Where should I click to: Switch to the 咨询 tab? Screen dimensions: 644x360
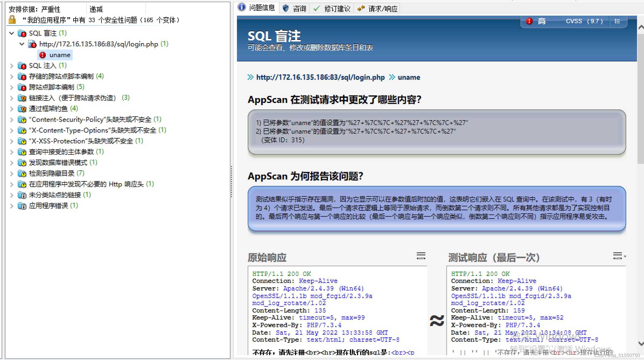pos(295,9)
